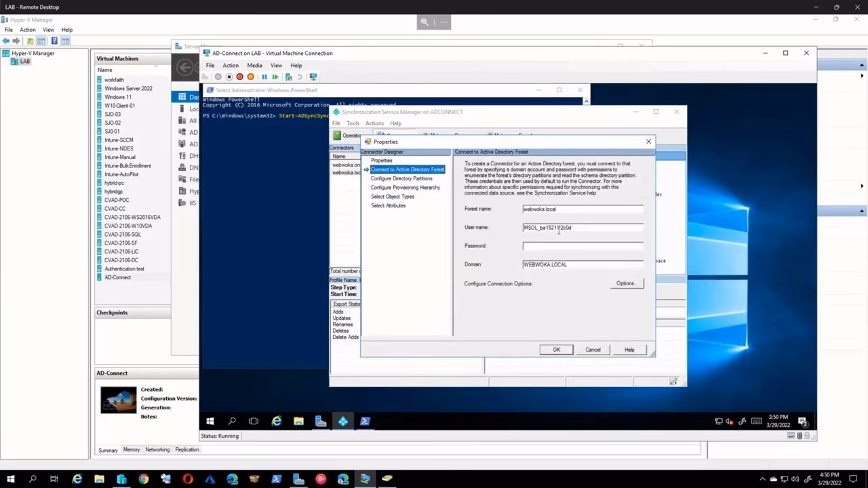The image size is (868, 488).
Task: Select Configure Provisioning Hierarchy step
Action: click(x=406, y=188)
